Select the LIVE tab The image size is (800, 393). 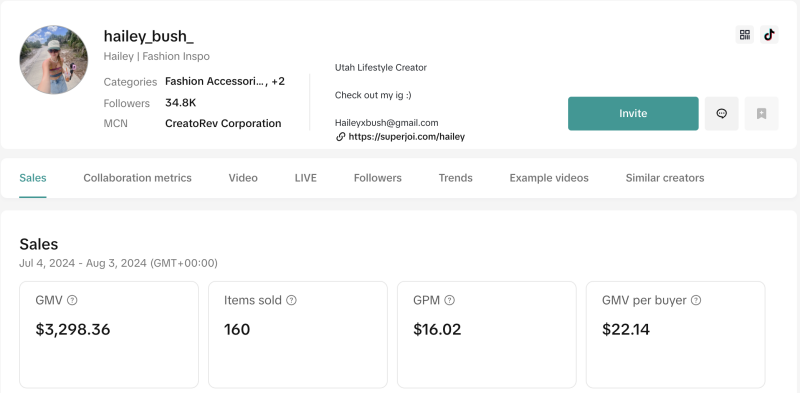(306, 178)
